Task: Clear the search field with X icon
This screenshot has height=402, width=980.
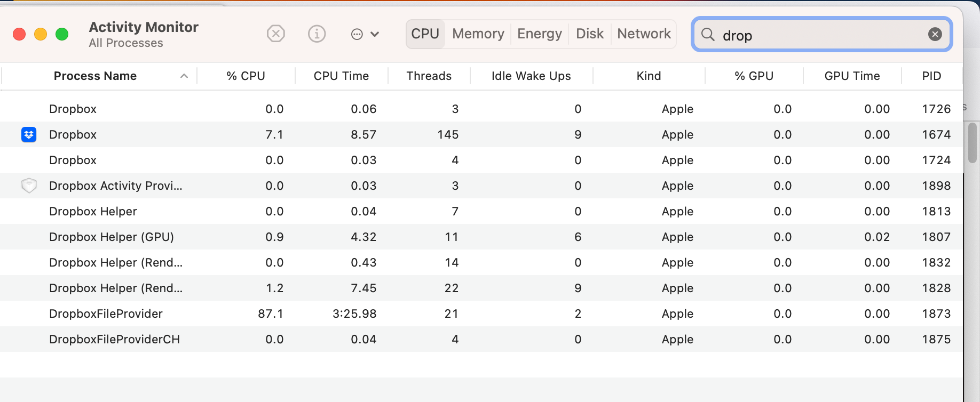Action: (935, 35)
